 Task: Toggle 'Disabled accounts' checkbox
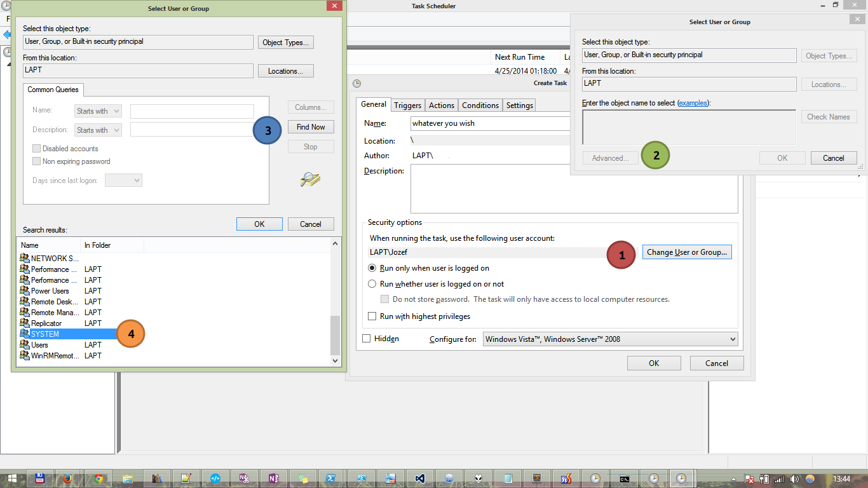(36, 149)
